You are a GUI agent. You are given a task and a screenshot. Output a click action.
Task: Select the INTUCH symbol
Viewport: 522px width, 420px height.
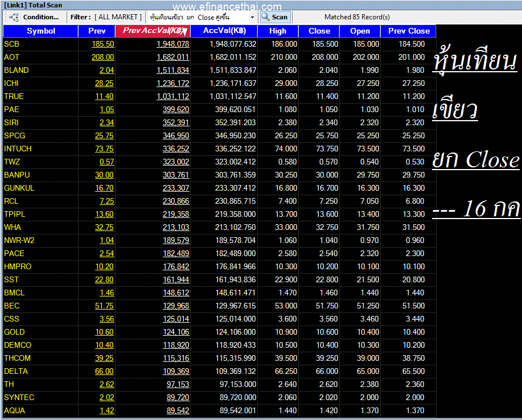[x=18, y=149]
